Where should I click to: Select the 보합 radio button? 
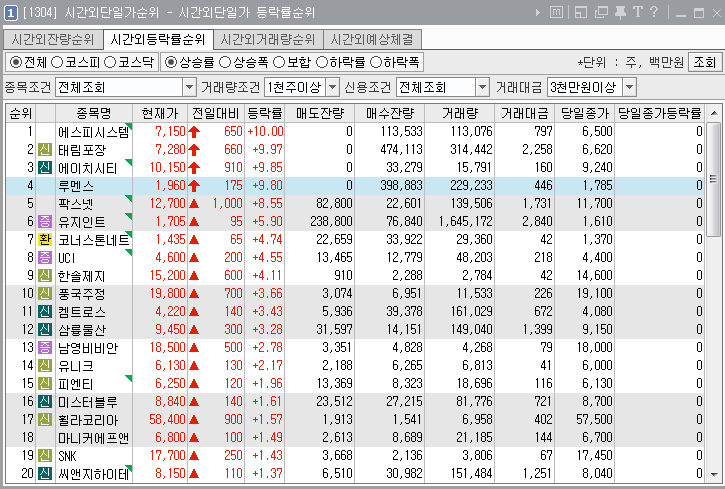(279, 62)
